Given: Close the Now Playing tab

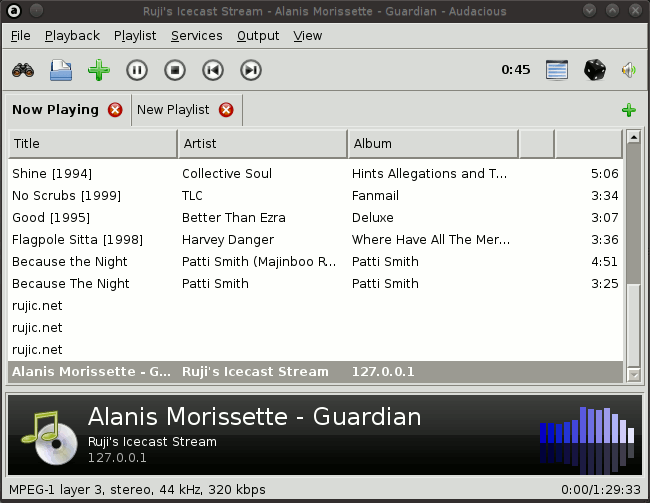Looking at the screenshot, I should [x=115, y=110].
